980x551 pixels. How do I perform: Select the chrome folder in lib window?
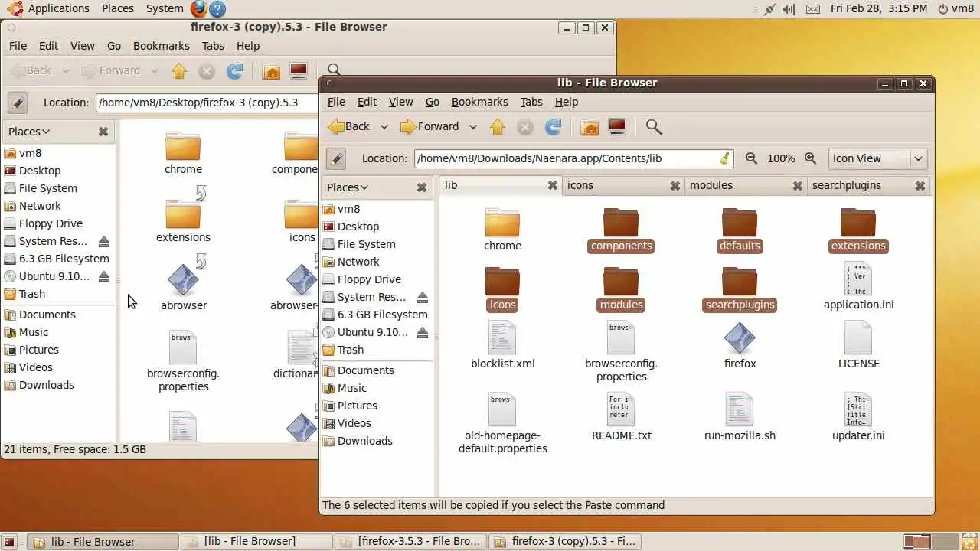[502, 230]
